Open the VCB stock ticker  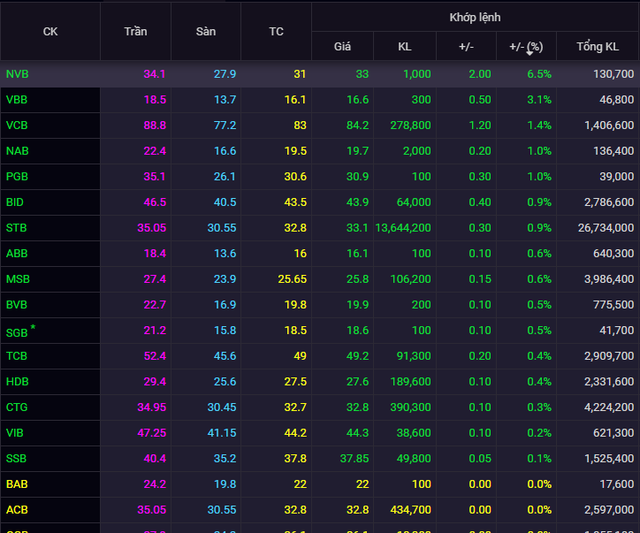[x=17, y=125]
